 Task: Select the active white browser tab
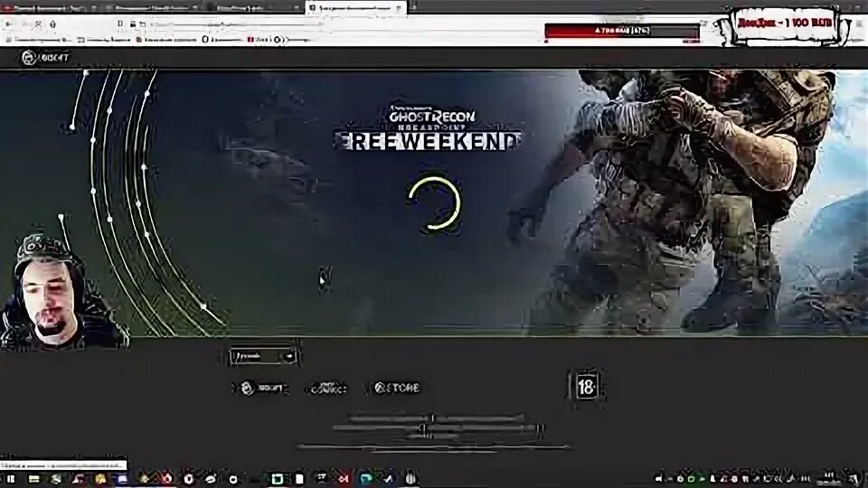(x=355, y=8)
